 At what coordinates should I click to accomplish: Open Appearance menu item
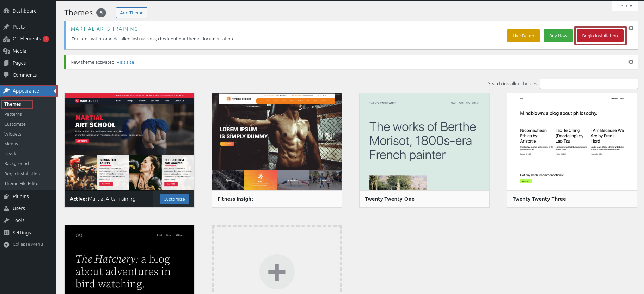pos(28,91)
